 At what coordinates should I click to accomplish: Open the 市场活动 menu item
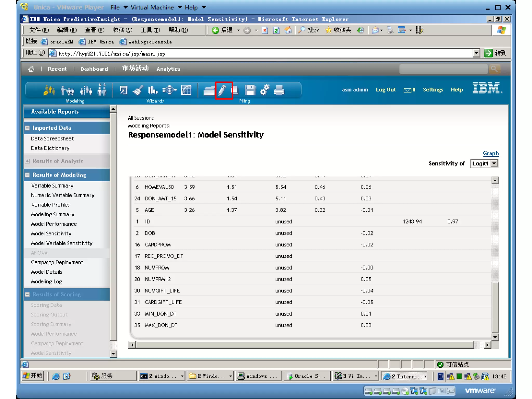click(x=135, y=69)
